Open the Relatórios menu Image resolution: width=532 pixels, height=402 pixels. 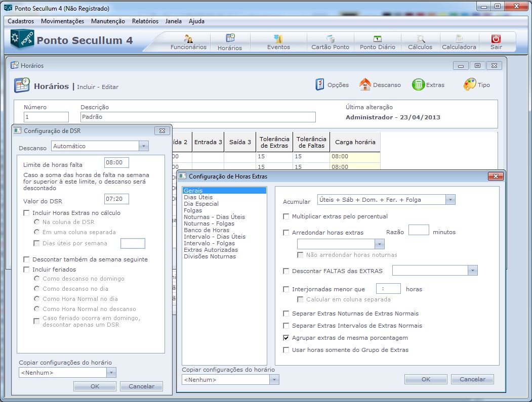(x=145, y=21)
